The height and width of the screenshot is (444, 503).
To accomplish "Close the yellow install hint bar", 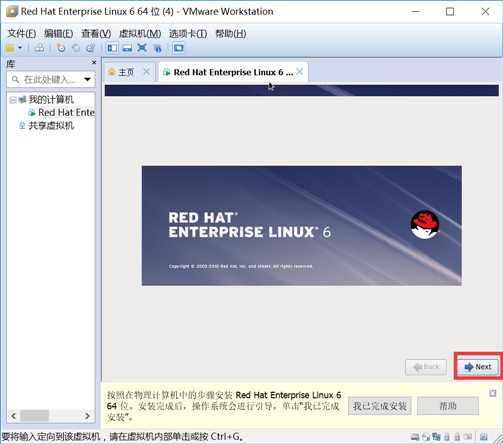I will 493,393.
